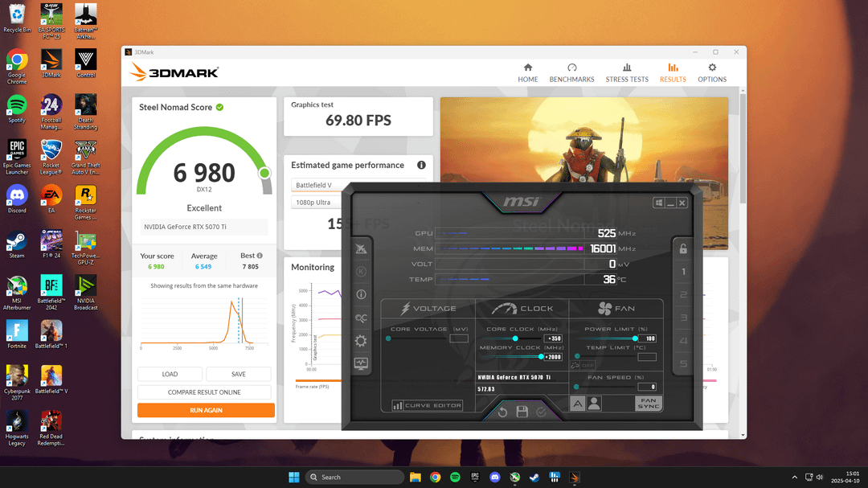The height and width of the screenshot is (488, 868).
Task: Open NVIDIA Broadcast desktop shortcut
Action: click(85, 292)
